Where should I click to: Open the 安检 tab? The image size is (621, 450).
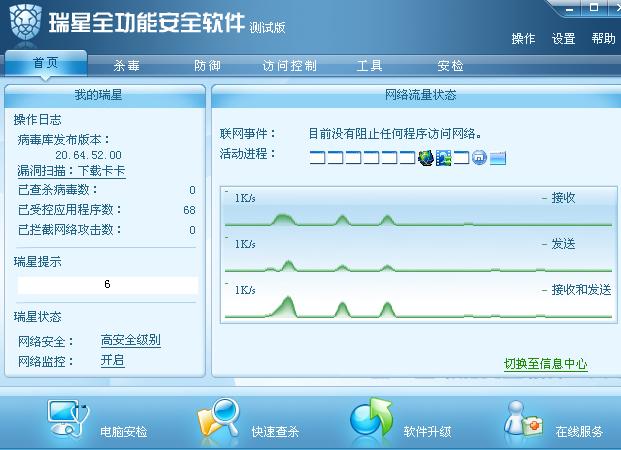(x=450, y=65)
